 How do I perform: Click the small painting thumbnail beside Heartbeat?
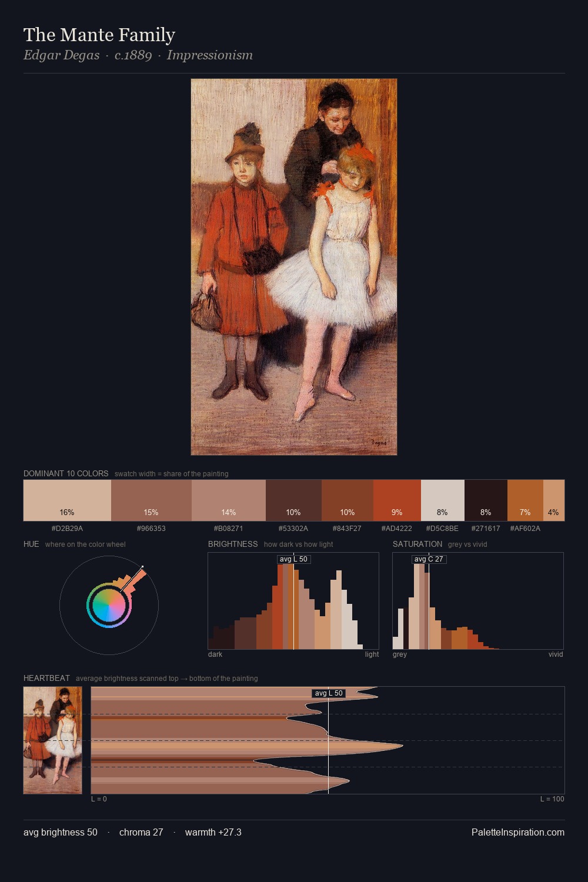click(53, 740)
